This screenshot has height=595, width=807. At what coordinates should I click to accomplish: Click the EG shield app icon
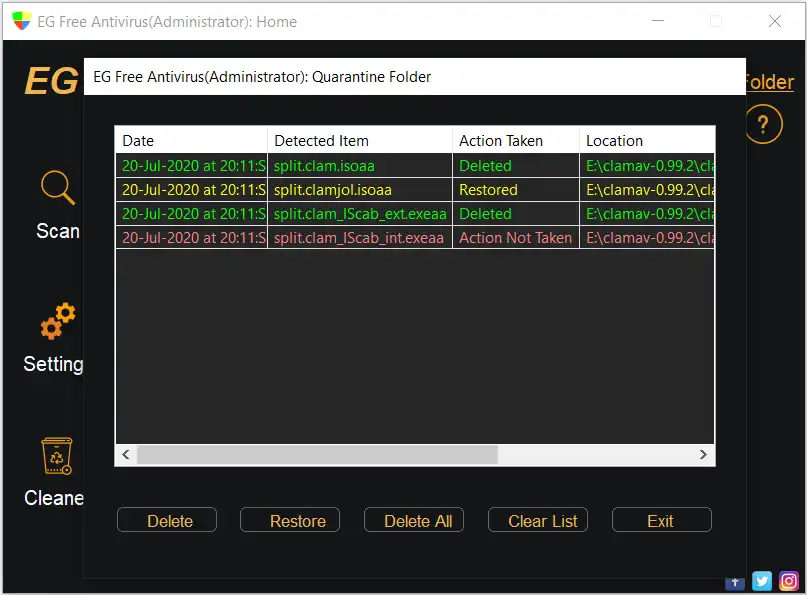coord(22,21)
